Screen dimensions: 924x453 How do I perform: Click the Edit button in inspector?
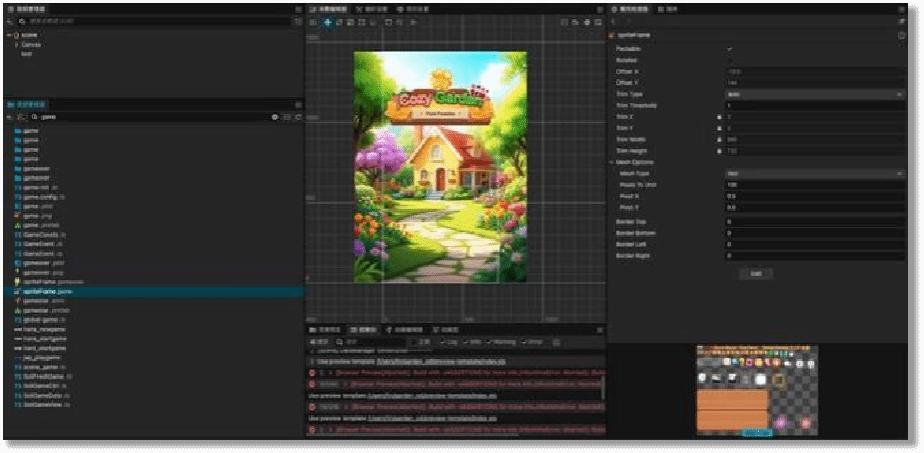755,273
